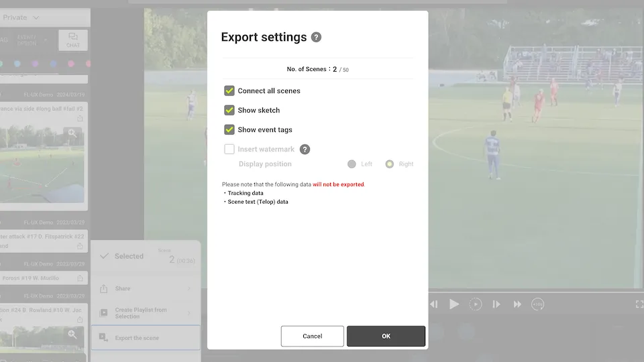The height and width of the screenshot is (362, 644).
Task: Click the Share menu entry
Action: (146, 288)
